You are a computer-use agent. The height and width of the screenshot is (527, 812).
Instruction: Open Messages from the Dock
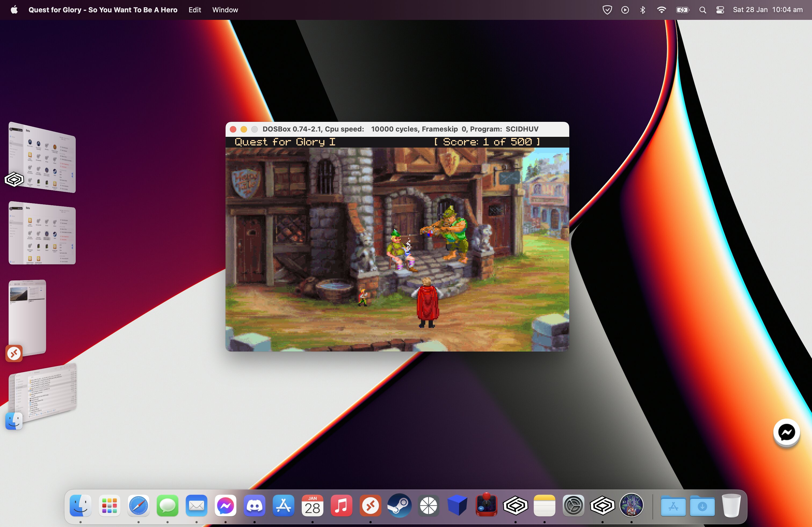[x=167, y=506]
